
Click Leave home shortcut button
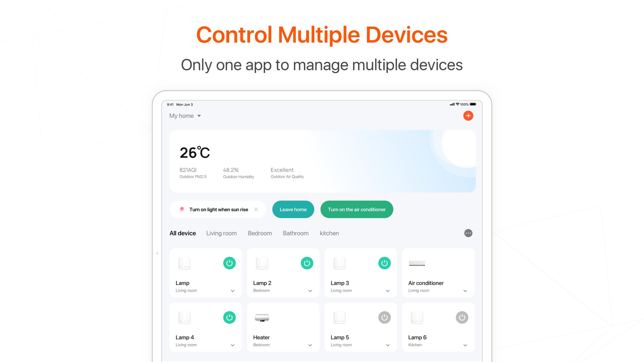pyautogui.click(x=293, y=209)
